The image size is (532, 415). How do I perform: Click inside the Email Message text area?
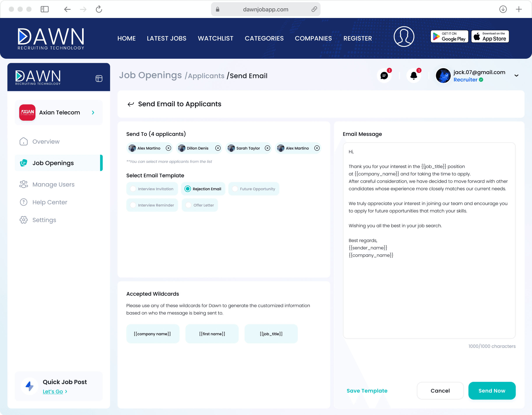coord(429,293)
